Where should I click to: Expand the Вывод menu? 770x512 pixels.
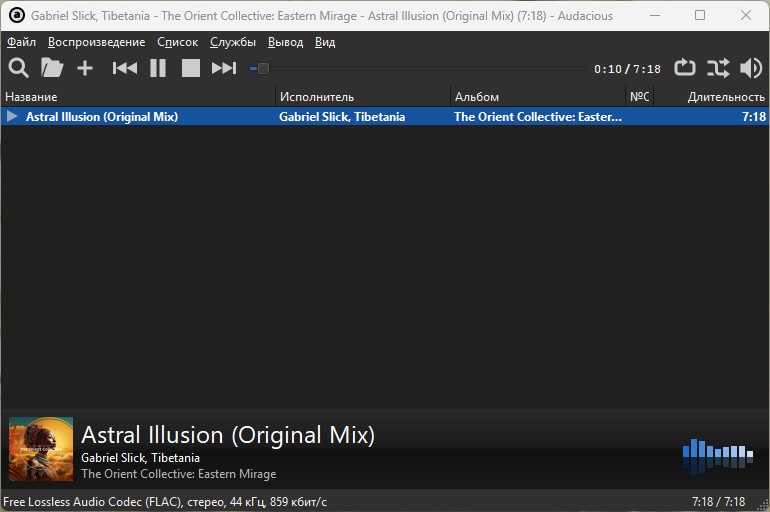[285, 42]
